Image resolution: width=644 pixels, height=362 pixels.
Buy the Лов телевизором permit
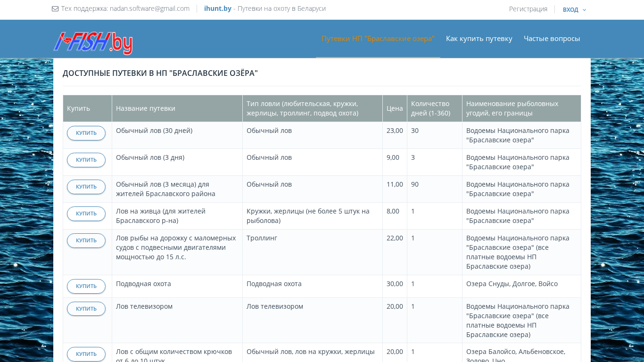(86, 309)
